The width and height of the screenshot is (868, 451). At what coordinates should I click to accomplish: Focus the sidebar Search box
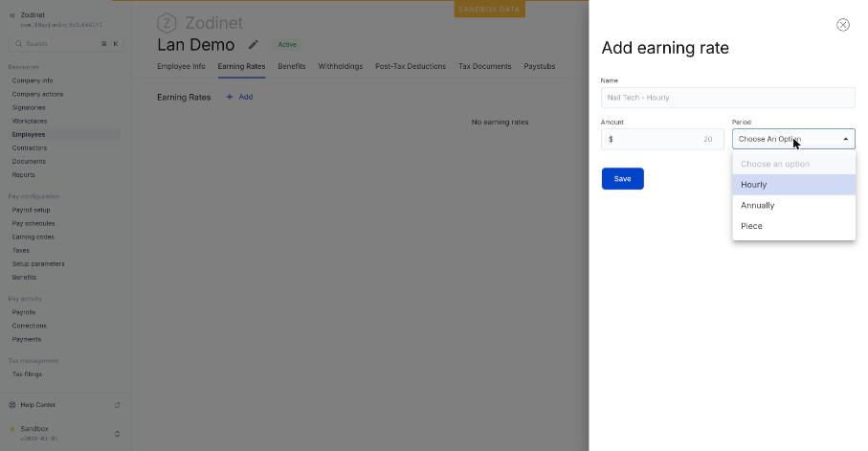pos(65,44)
